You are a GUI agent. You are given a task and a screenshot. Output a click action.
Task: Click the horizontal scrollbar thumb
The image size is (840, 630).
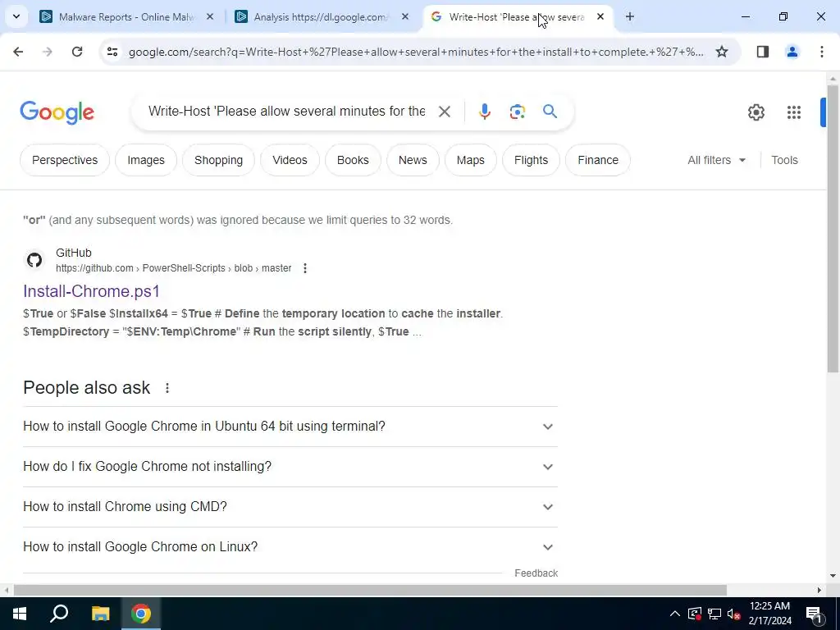pyautogui.click(x=370, y=590)
